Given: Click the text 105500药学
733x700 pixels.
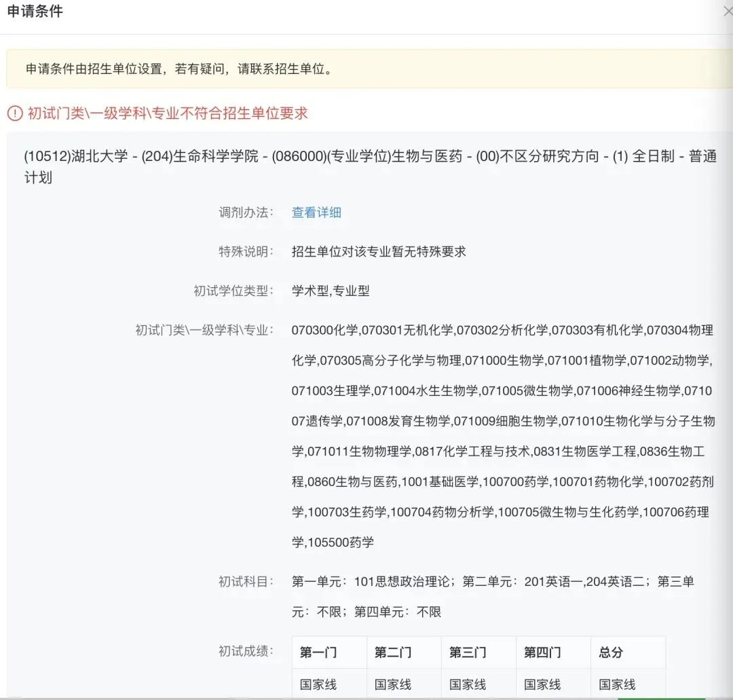Looking at the screenshot, I should 341,542.
